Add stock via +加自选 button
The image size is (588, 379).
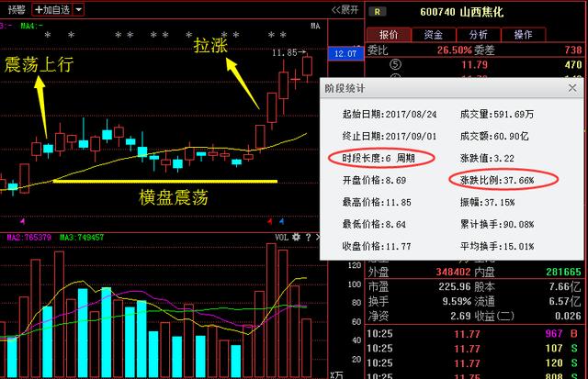[52, 9]
